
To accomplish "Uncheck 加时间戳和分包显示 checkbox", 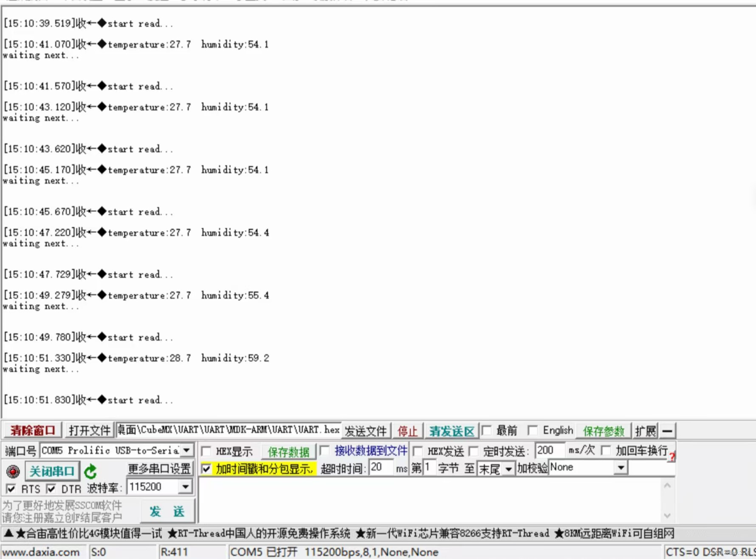I will click(x=206, y=469).
